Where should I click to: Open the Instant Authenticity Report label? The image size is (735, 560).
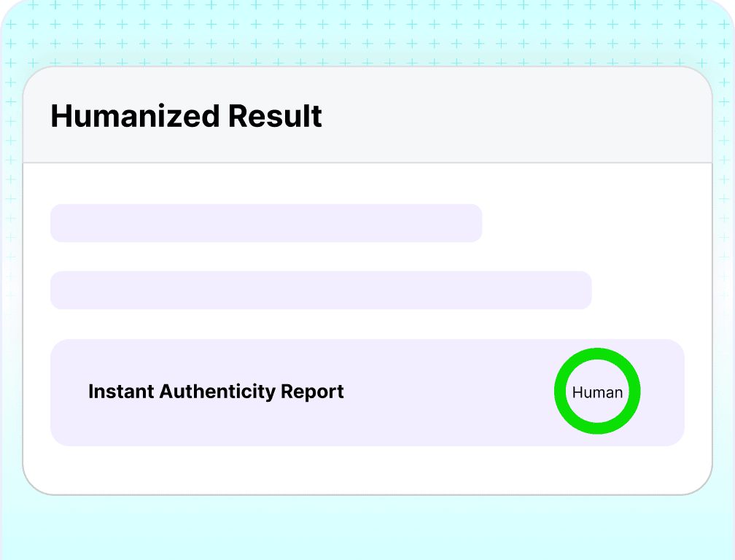pyautogui.click(x=216, y=392)
